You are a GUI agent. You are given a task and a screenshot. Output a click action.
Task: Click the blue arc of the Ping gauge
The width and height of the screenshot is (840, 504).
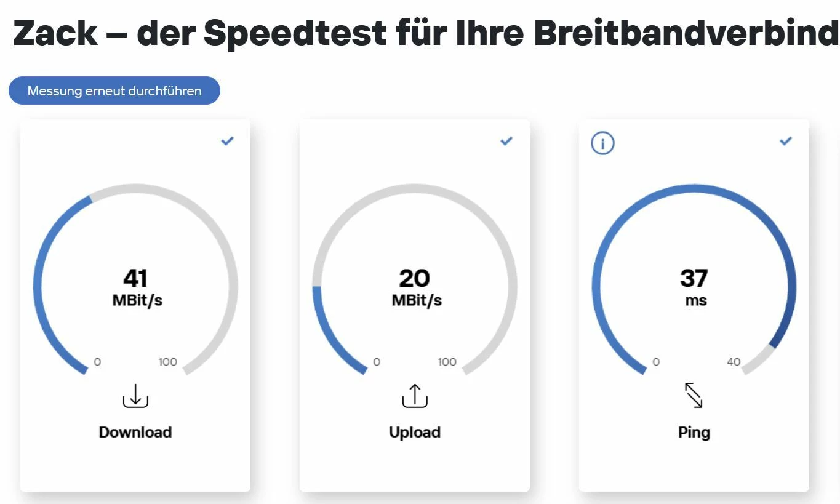pos(694,189)
